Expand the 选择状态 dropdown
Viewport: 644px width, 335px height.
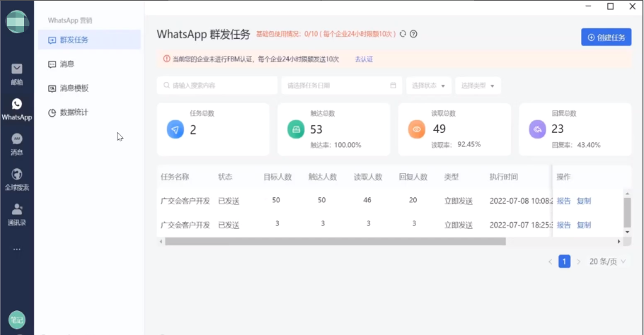[x=429, y=86]
